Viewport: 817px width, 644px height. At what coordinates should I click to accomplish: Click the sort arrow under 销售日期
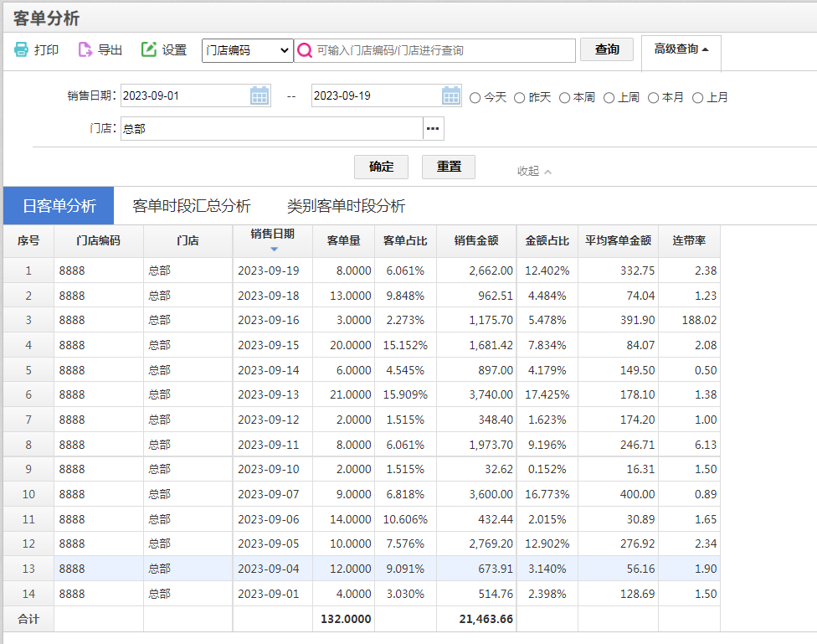coord(274,250)
